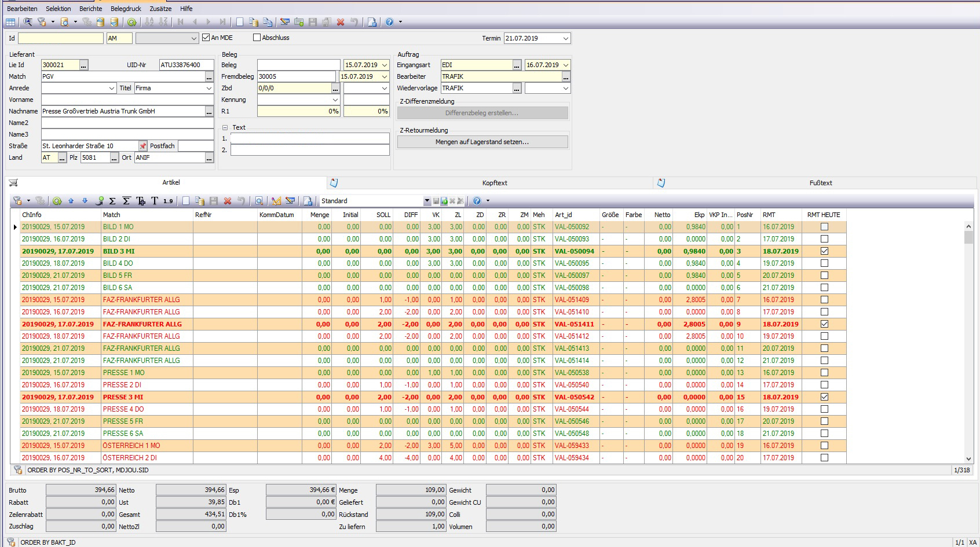Click Mengen auf Lagerstand setzen button
Screen dimensions: 980x547
[x=482, y=142]
